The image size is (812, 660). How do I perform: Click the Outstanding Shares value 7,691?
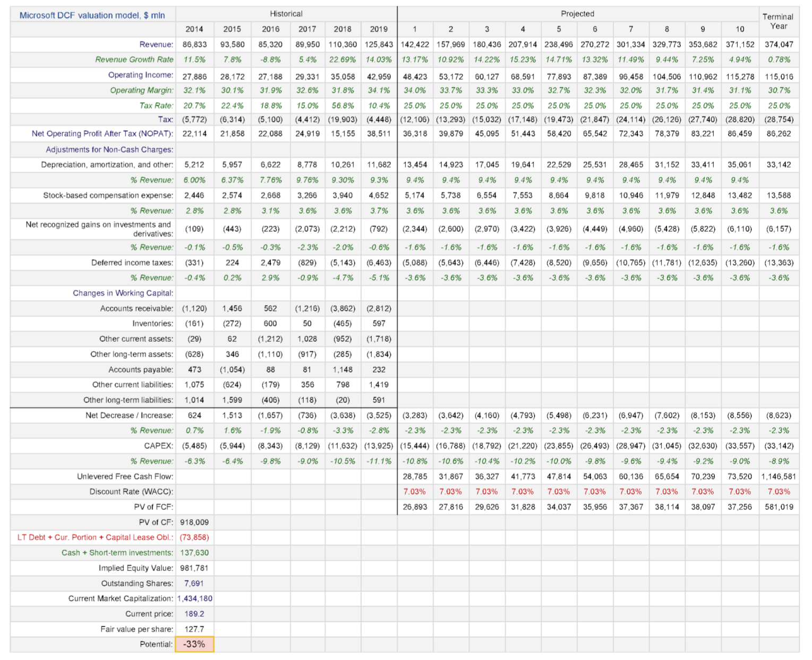(194, 583)
